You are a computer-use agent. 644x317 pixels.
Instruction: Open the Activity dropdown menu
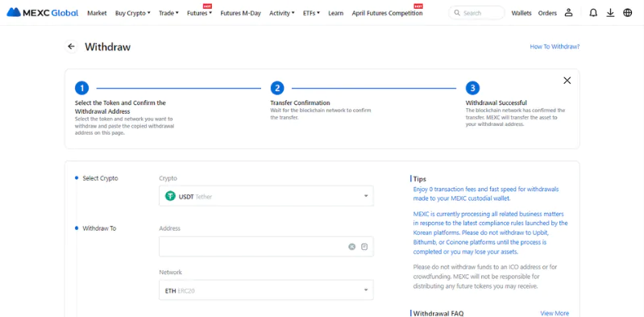[x=282, y=13]
